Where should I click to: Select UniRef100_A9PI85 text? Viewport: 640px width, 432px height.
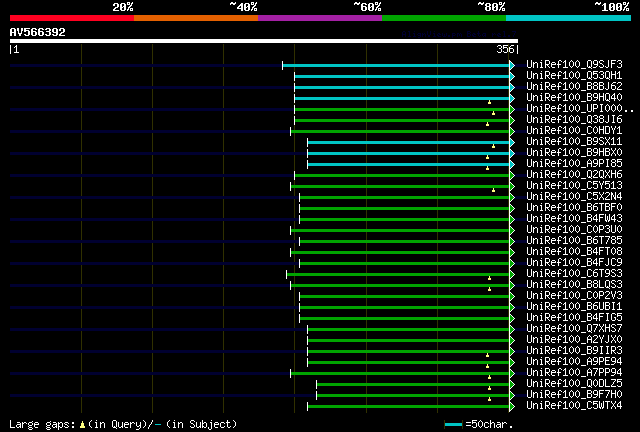pos(574,164)
